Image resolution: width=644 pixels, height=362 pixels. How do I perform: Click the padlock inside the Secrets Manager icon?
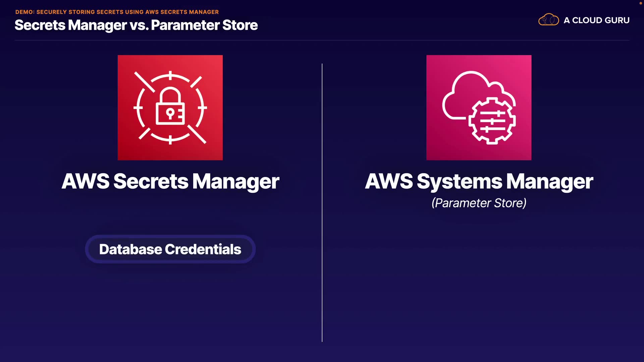coord(170,107)
